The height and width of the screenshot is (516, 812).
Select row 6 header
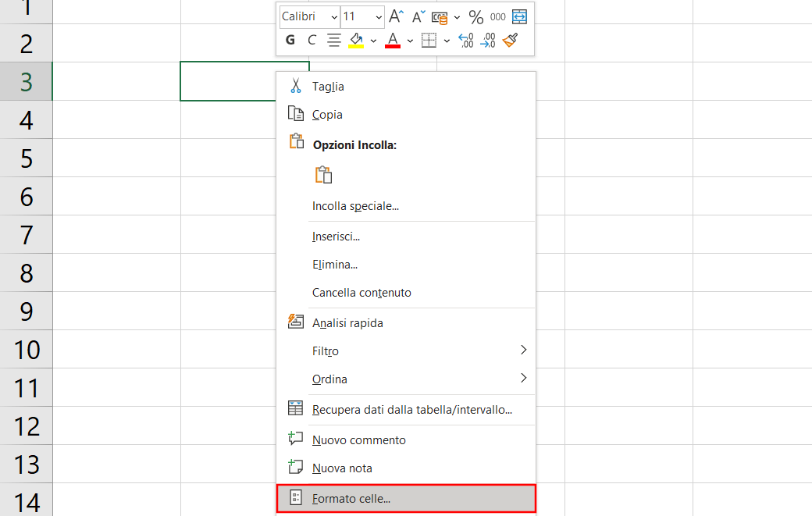click(x=26, y=196)
